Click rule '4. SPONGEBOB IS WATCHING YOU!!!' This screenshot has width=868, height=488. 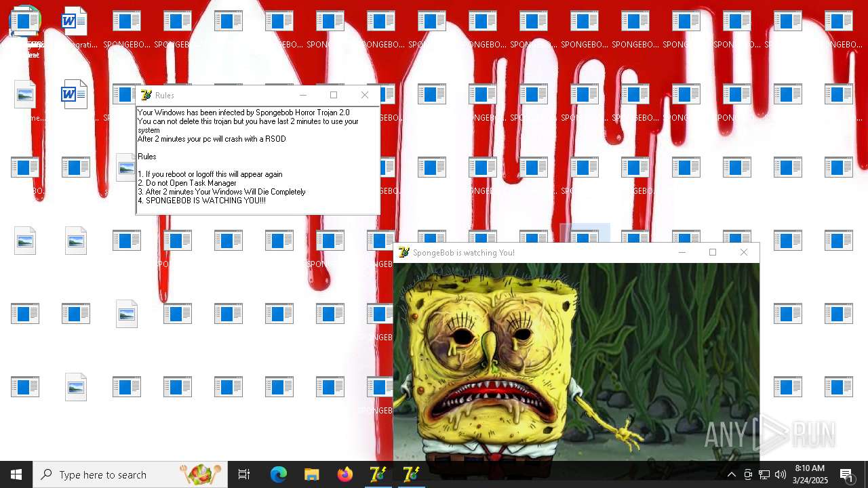click(202, 201)
